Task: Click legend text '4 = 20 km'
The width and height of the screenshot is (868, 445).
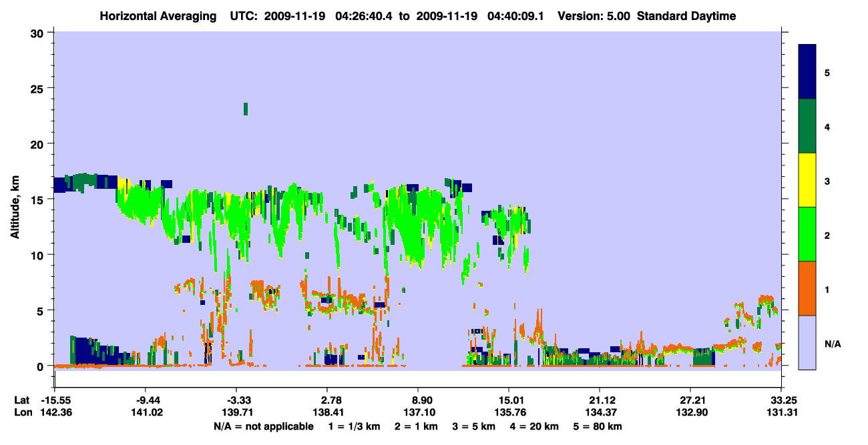Action: (535, 426)
